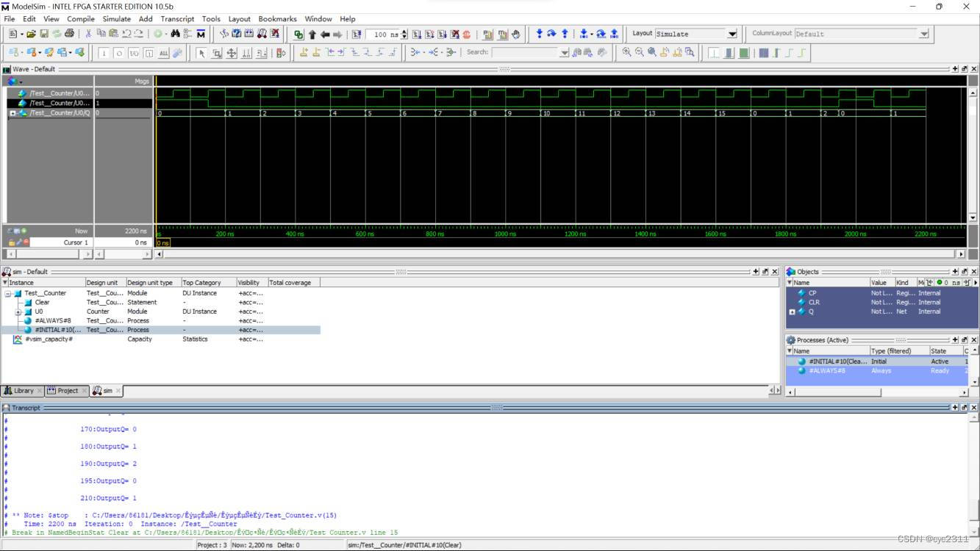980x551 pixels.
Task: Expand the /Test__Counter/U0/Q signal bus
Action: coord(12,113)
